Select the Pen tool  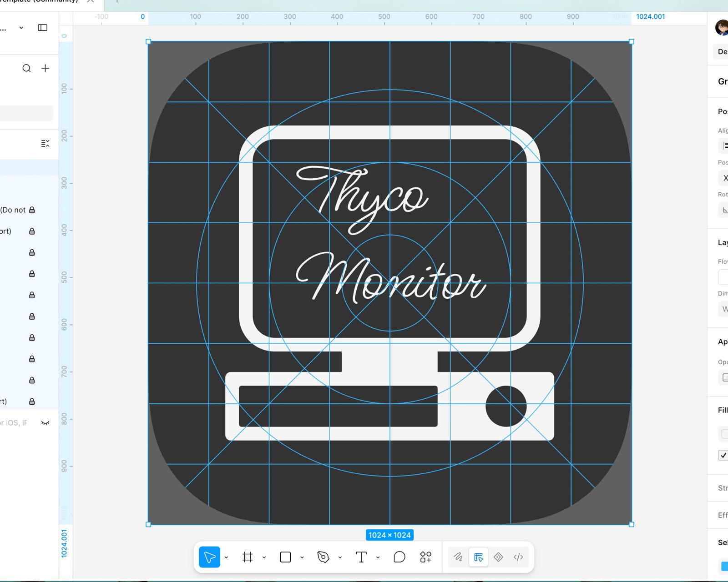323,557
